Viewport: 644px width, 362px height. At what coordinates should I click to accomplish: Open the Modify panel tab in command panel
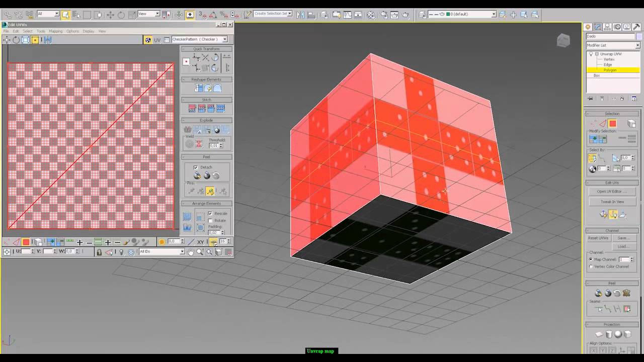coord(597,27)
